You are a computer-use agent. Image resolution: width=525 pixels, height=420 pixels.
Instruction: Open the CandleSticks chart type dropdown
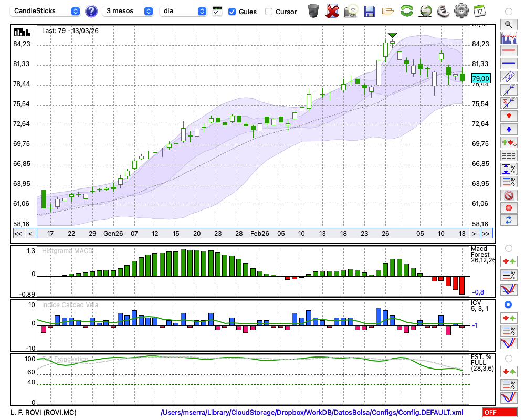click(x=45, y=12)
